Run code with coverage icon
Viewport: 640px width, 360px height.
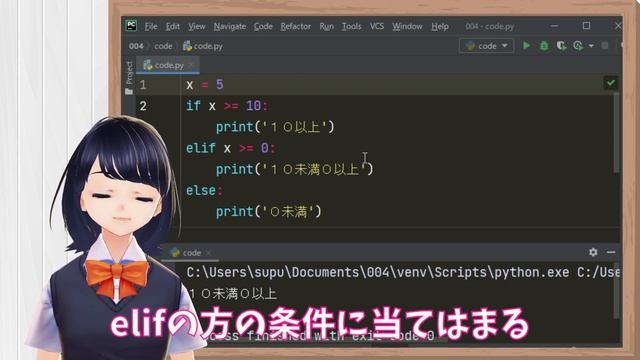coord(562,46)
